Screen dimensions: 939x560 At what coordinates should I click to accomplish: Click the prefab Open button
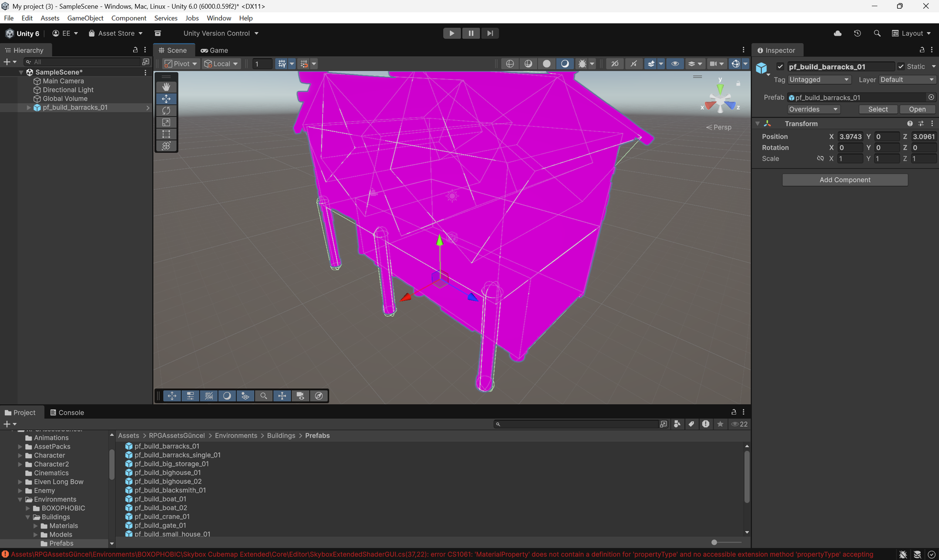[x=917, y=110]
